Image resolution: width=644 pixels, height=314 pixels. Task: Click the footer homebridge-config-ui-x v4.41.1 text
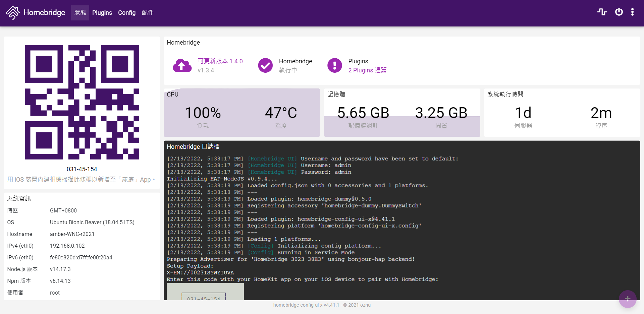pyautogui.click(x=306, y=305)
